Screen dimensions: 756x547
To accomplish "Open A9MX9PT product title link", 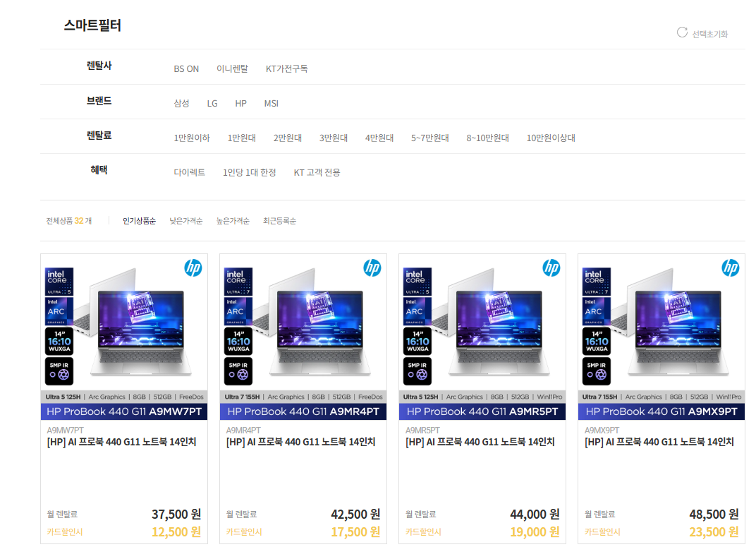I will tap(659, 442).
